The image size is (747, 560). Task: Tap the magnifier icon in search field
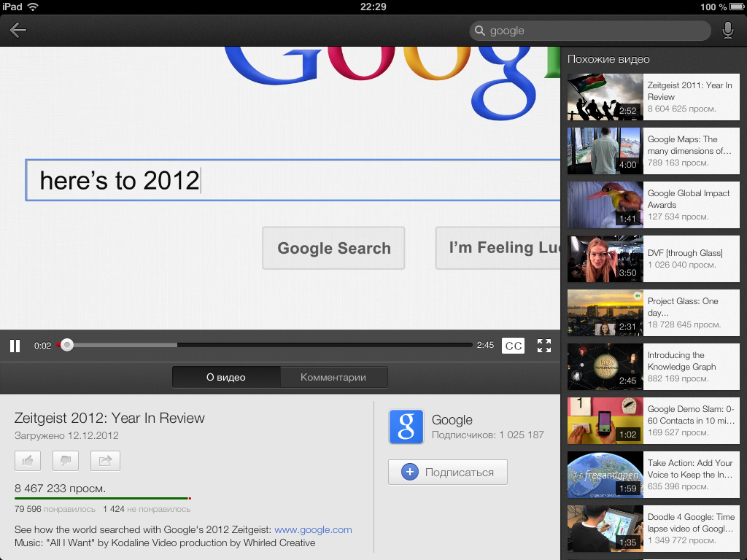click(x=480, y=31)
